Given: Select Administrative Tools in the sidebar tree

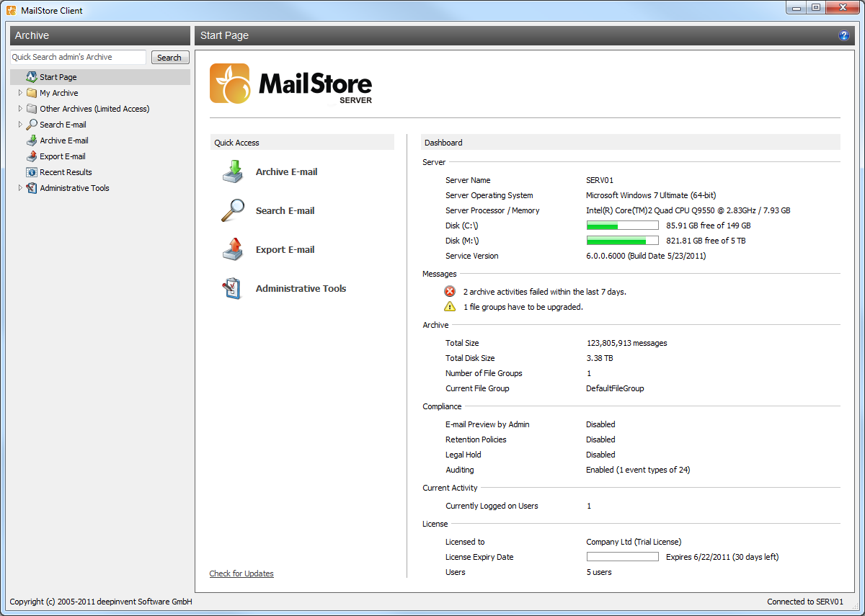Looking at the screenshot, I should [x=74, y=188].
